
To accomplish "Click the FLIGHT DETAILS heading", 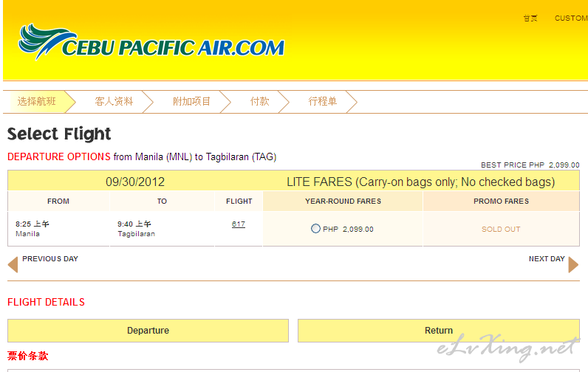I will (46, 302).
